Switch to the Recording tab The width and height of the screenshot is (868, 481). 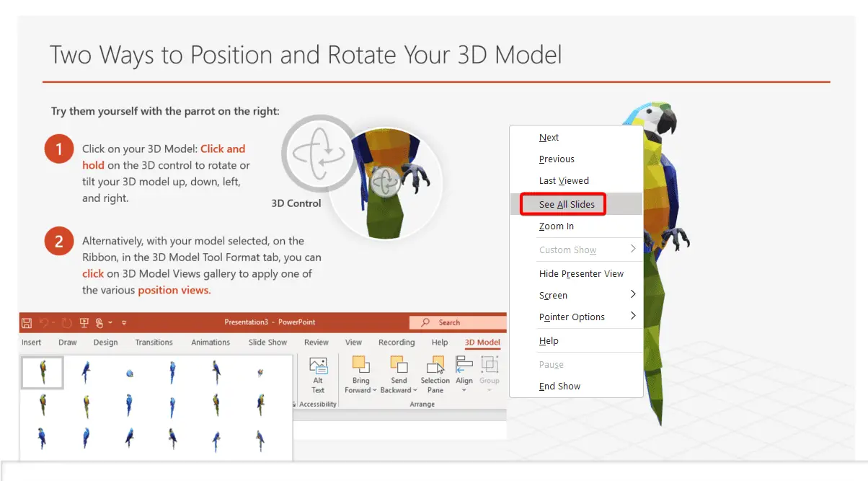[397, 343]
